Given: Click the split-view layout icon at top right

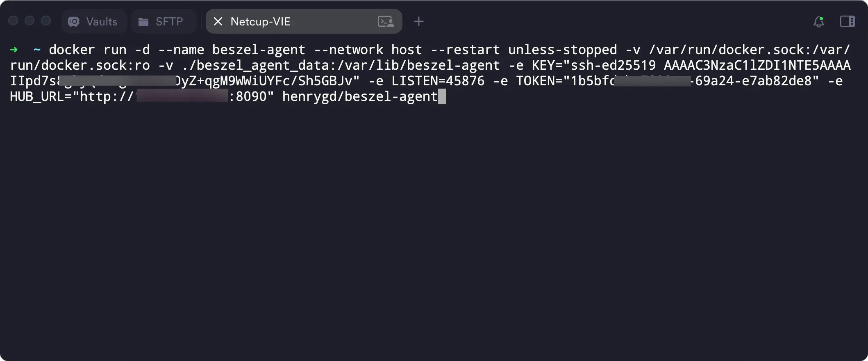Looking at the screenshot, I should pos(848,21).
